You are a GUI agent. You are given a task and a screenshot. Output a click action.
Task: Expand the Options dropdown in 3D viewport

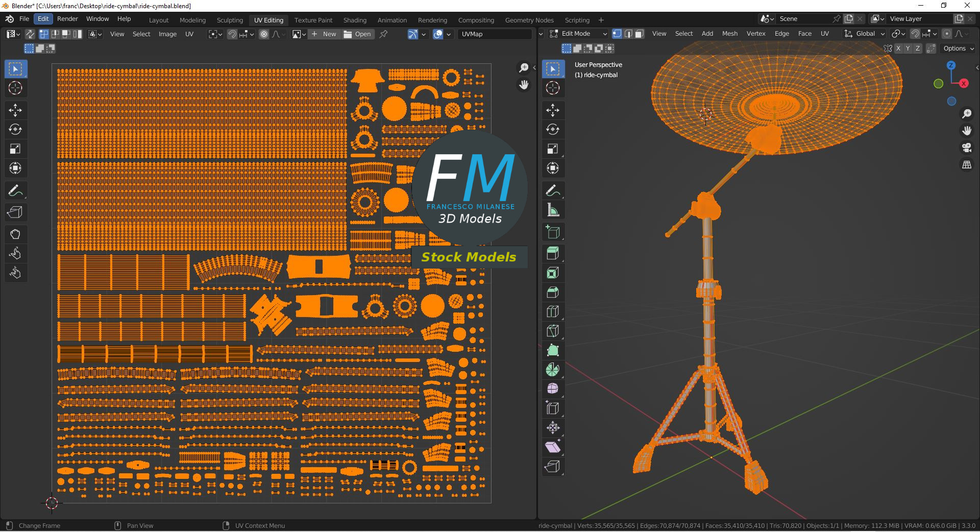(959, 49)
